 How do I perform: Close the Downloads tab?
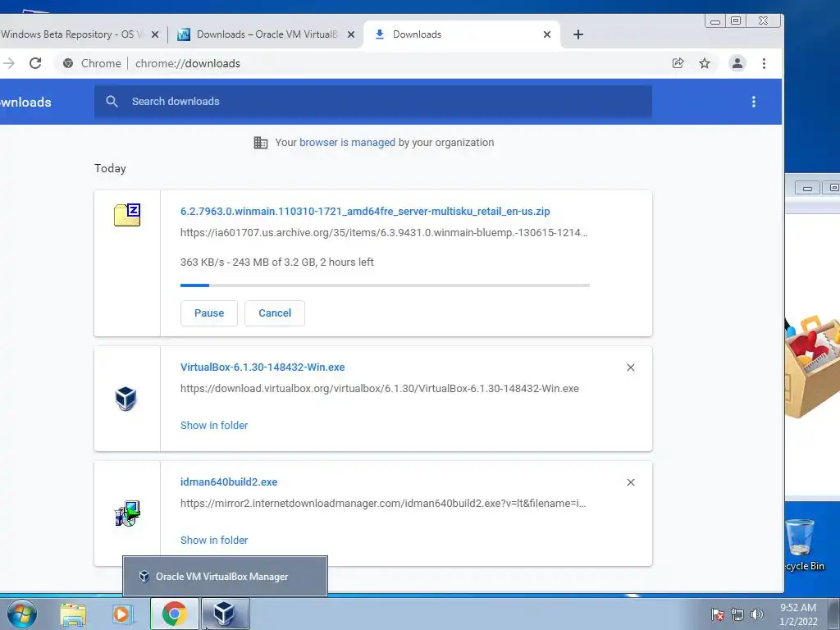[x=547, y=34]
